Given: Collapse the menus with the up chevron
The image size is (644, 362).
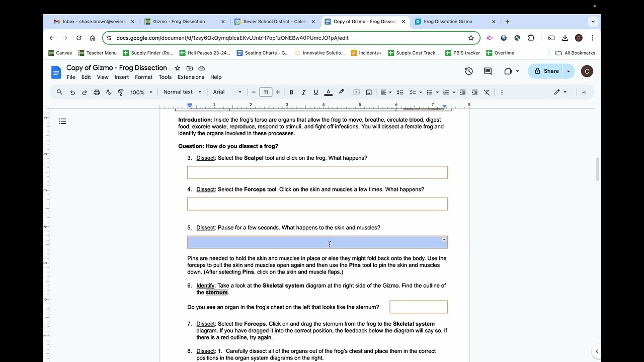Looking at the screenshot, I should [584, 92].
